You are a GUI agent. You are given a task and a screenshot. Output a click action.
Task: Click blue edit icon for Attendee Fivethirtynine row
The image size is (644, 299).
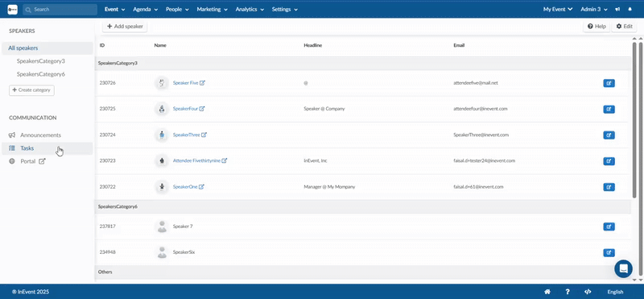[x=609, y=161]
